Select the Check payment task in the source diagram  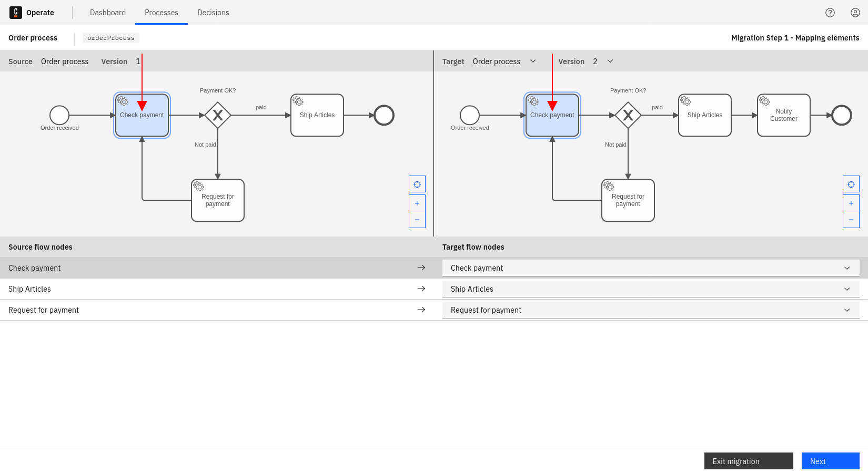pos(142,115)
